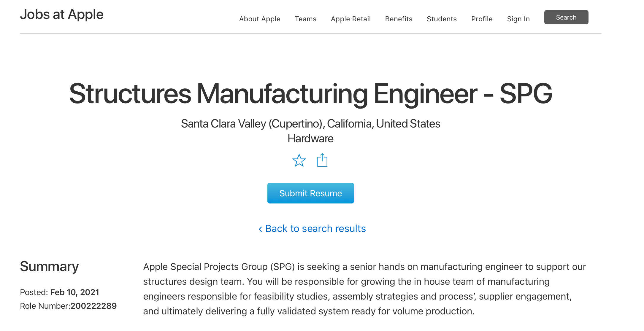Click the role number 200222289
The image size is (644, 331).
coord(93,306)
